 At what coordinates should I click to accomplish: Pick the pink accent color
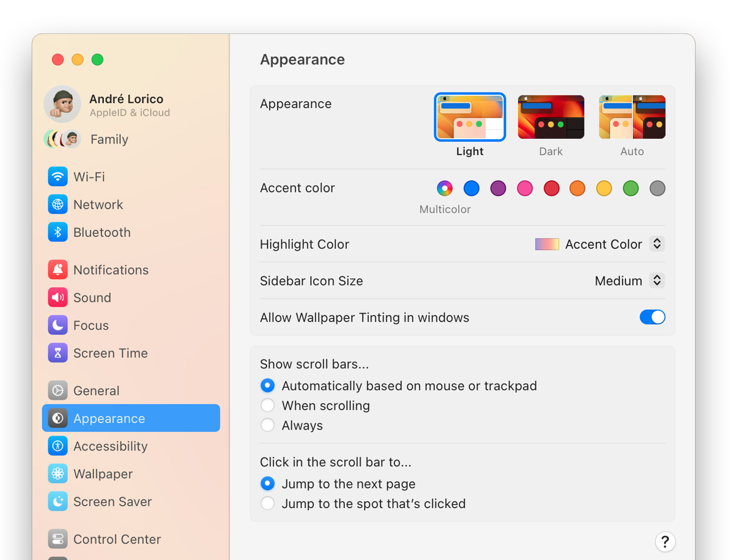(525, 188)
